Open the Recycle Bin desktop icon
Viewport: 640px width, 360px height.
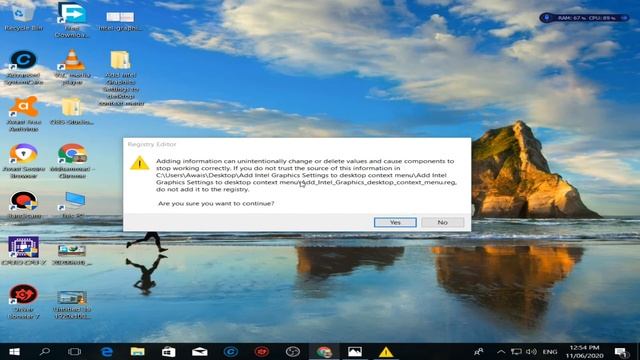pyautogui.click(x=23, y=17)
